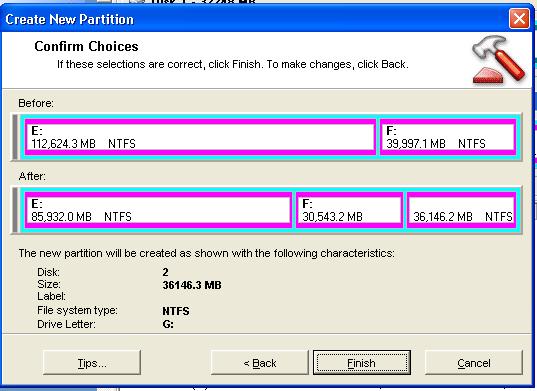Click the Finish button

click(x=362, y=363)
